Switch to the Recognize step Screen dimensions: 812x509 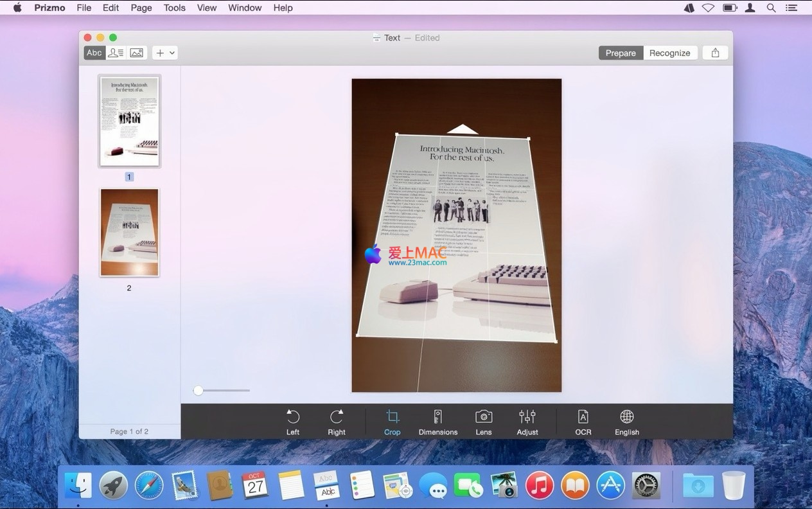(x=669, y=53)
